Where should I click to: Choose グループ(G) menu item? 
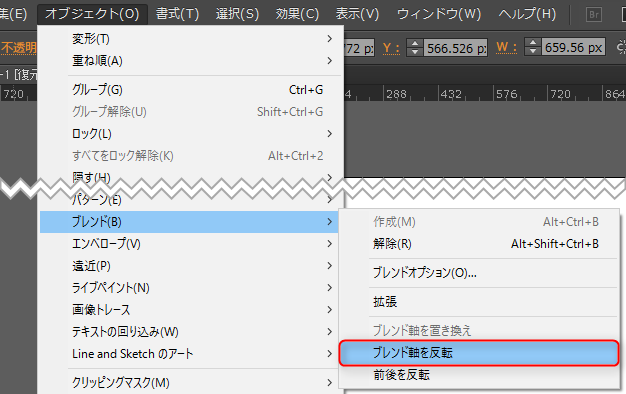pyautogui.click(x=190, y=90)
